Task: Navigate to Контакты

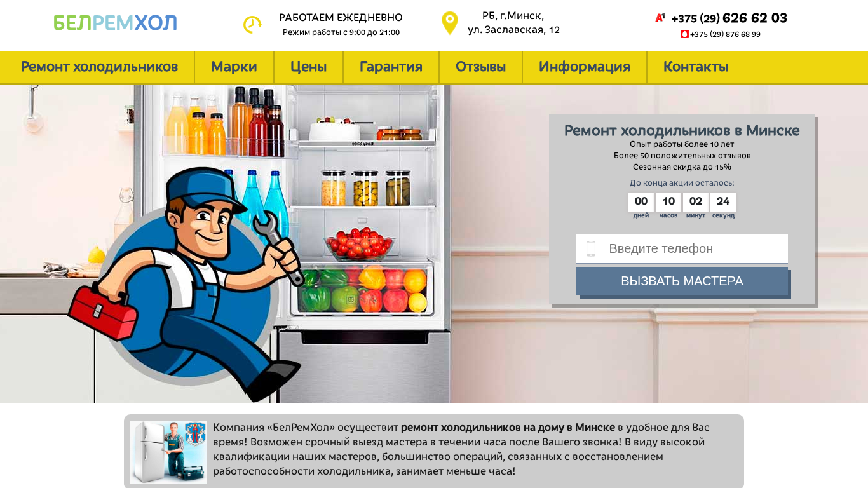Action: (696, 67)
